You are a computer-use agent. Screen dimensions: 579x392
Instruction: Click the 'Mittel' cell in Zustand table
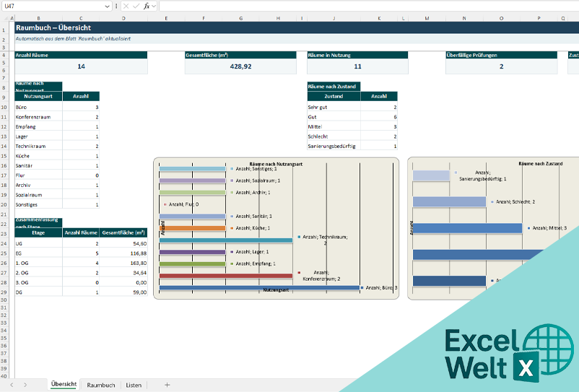[334, 126]
